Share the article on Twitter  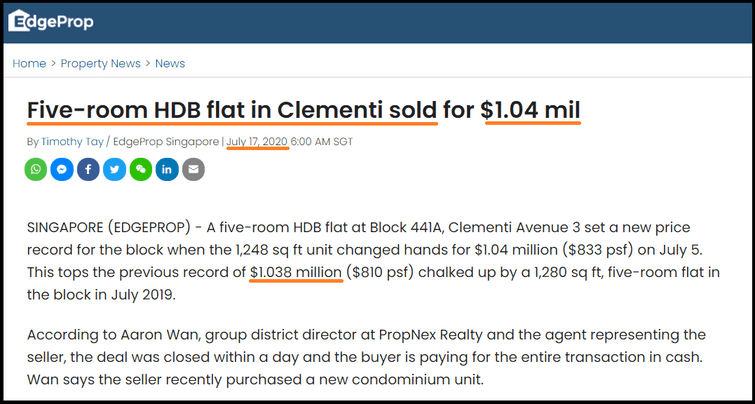[115, 170]
